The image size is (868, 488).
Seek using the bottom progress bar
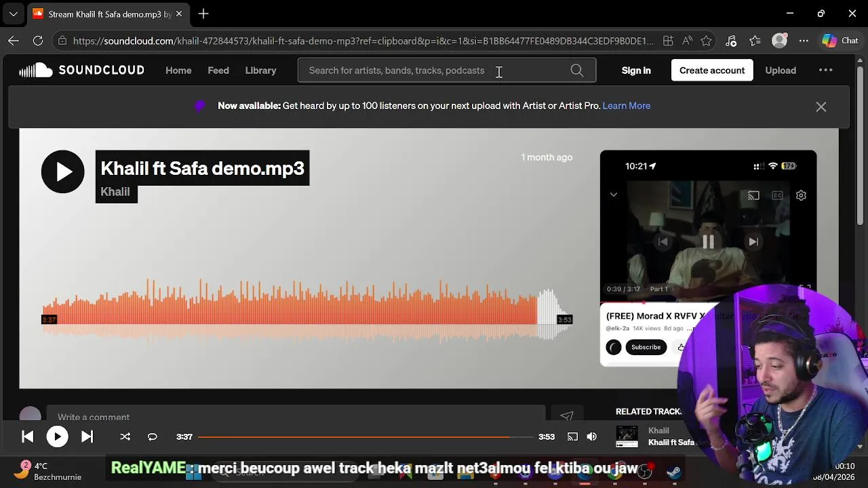pos(366,437)
